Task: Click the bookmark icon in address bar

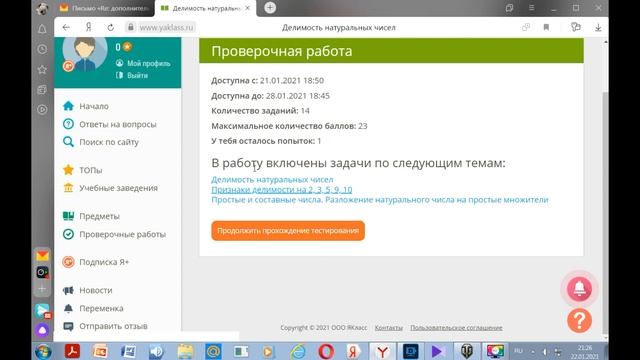Action: [546, 27]
